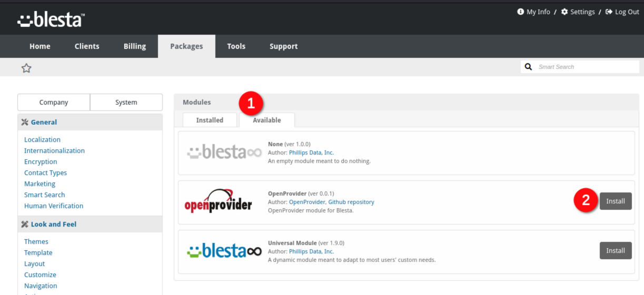Click the Log Out link
This screenshot has height=295, width=644.
pyautogui.click(x=627, y=12)
